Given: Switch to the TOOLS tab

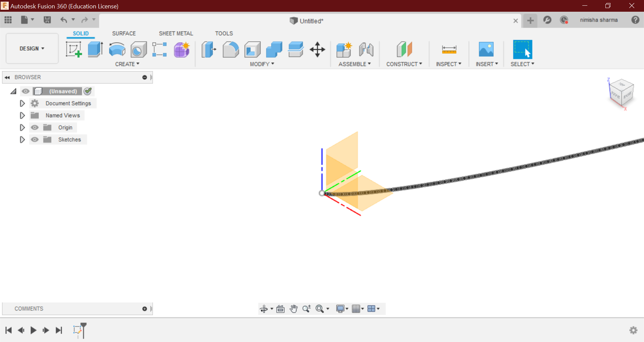Looking at the screenshot, I should (224, 34).
